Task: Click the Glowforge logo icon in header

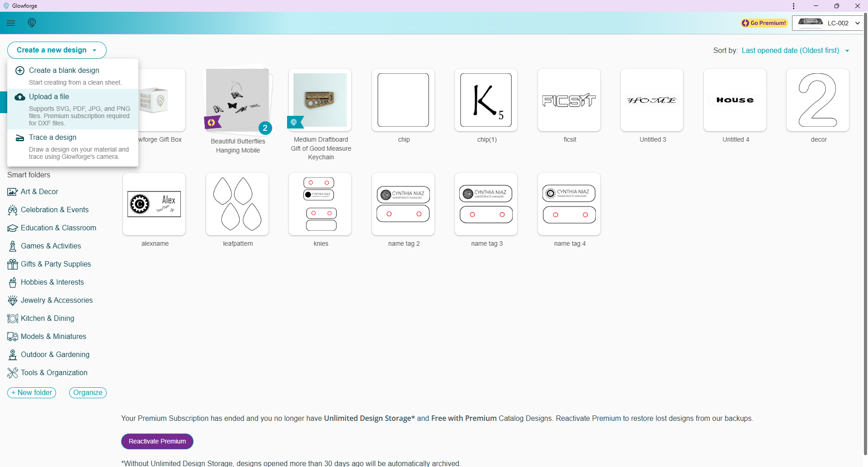Action: [32, 23]
